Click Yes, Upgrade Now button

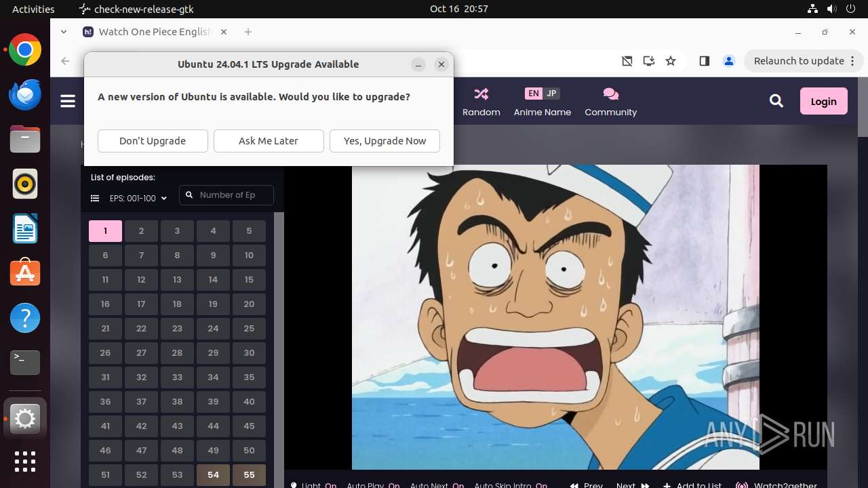384,141
